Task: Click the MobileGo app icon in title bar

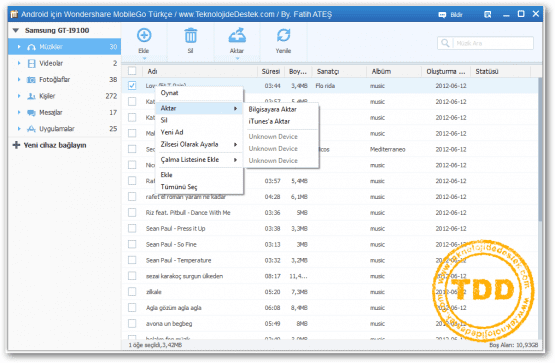Action: tap(14, 14)
